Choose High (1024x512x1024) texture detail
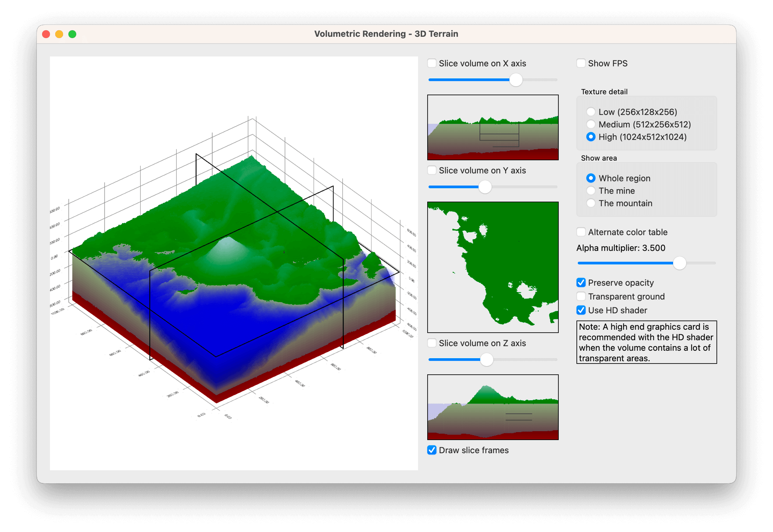Viewport: 773px width, 532px height. click(591, 137)
